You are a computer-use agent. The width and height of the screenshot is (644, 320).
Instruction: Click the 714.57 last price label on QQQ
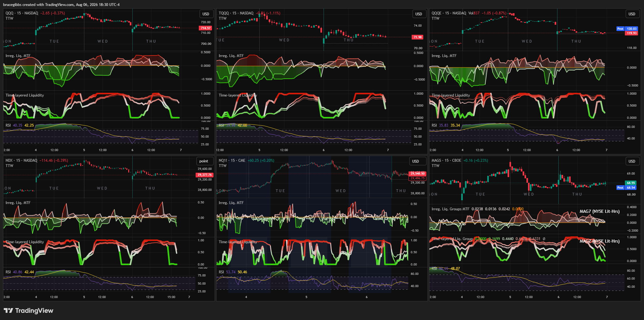pos(205,28)
